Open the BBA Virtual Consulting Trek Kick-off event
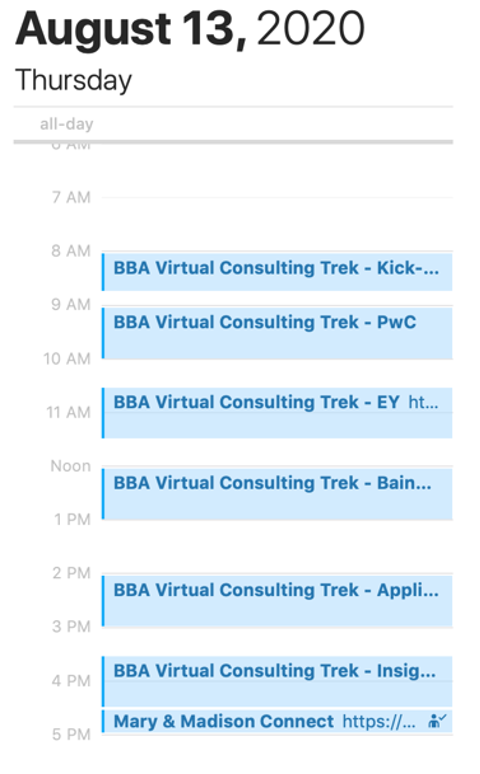The width and height of the screenshot is (480, 774). 277,271
